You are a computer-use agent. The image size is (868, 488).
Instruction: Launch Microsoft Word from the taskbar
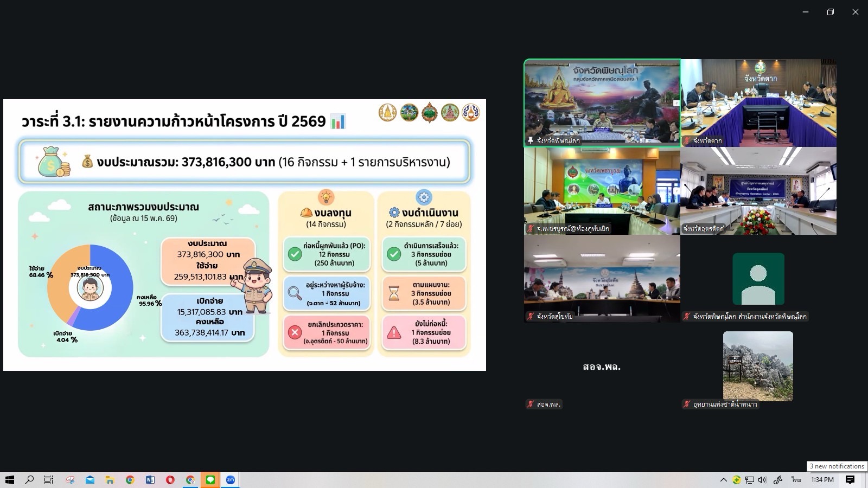pos(150,480)
